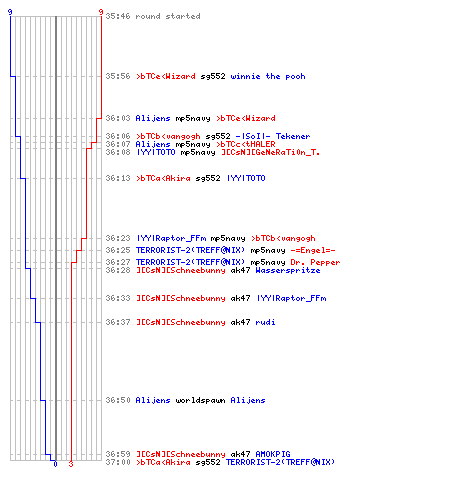The width and height of the screenshot is (450, 500).
Task: Click the rudi player name
Action: click(265, 322)
